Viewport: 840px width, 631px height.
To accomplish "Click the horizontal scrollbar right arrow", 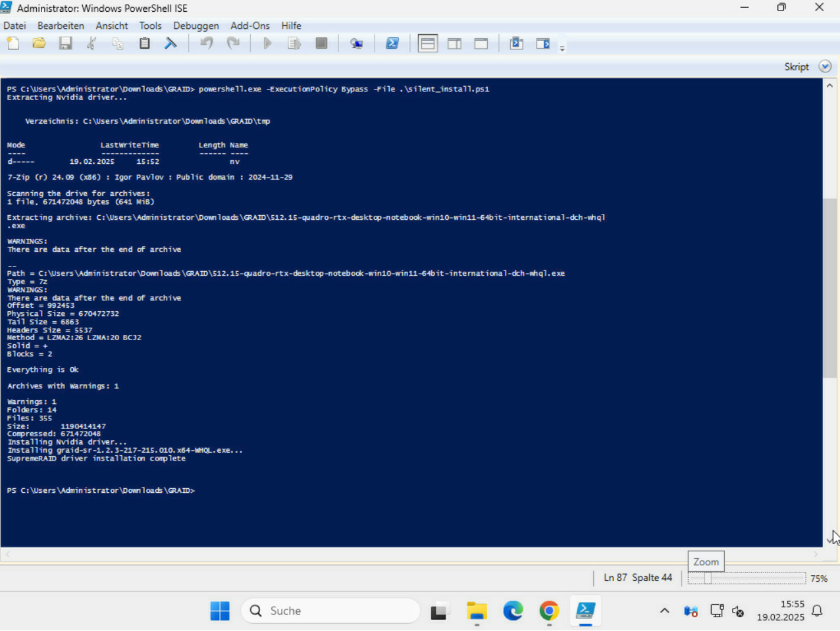I will pyautogui.click(x=816, y=555).
